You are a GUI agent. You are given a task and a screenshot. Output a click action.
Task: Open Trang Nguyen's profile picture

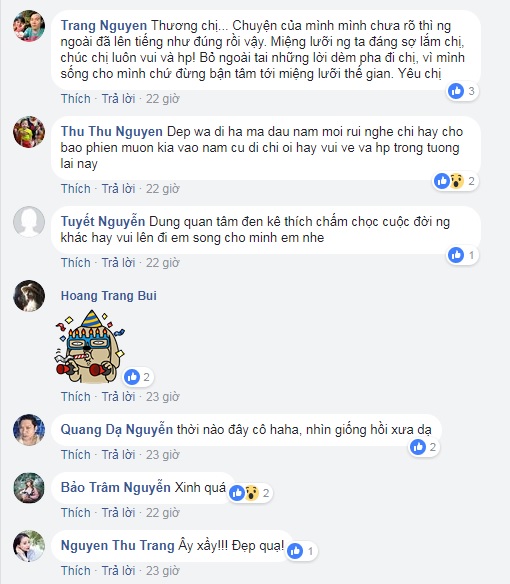coord(29,26)
